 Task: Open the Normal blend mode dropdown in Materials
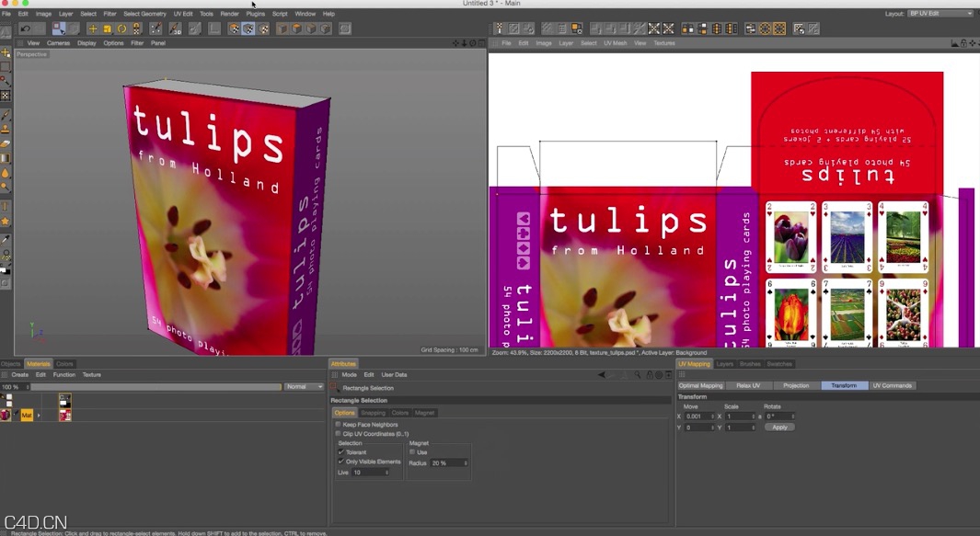click(304, 386)
